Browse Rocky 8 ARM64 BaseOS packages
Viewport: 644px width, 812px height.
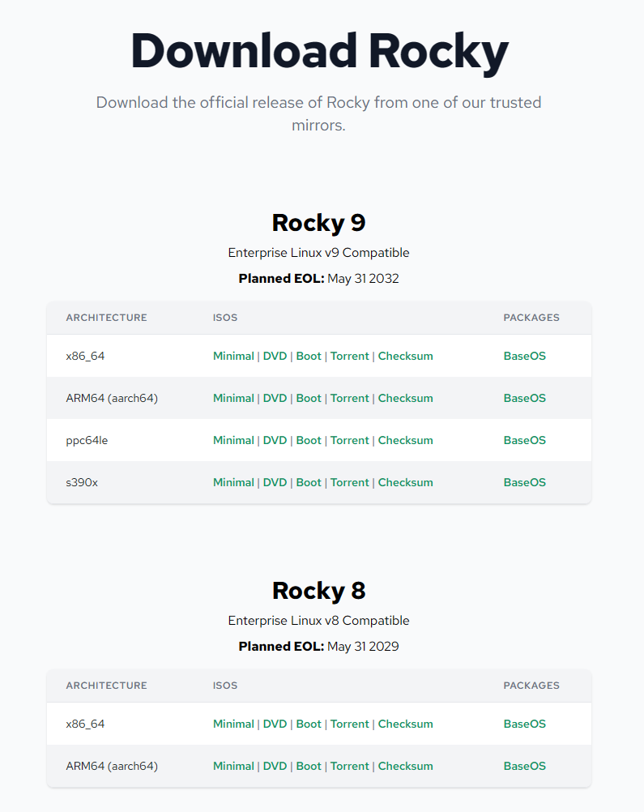(524, 766)
